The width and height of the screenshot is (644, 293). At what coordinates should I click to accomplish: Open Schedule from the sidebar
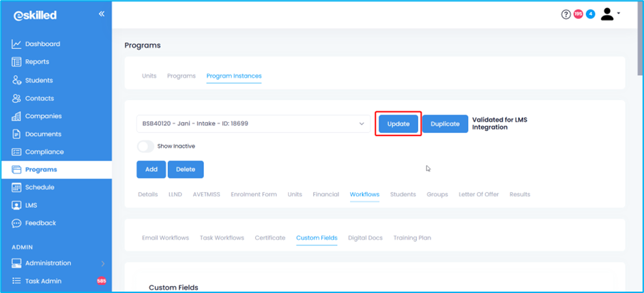(40, 187)
